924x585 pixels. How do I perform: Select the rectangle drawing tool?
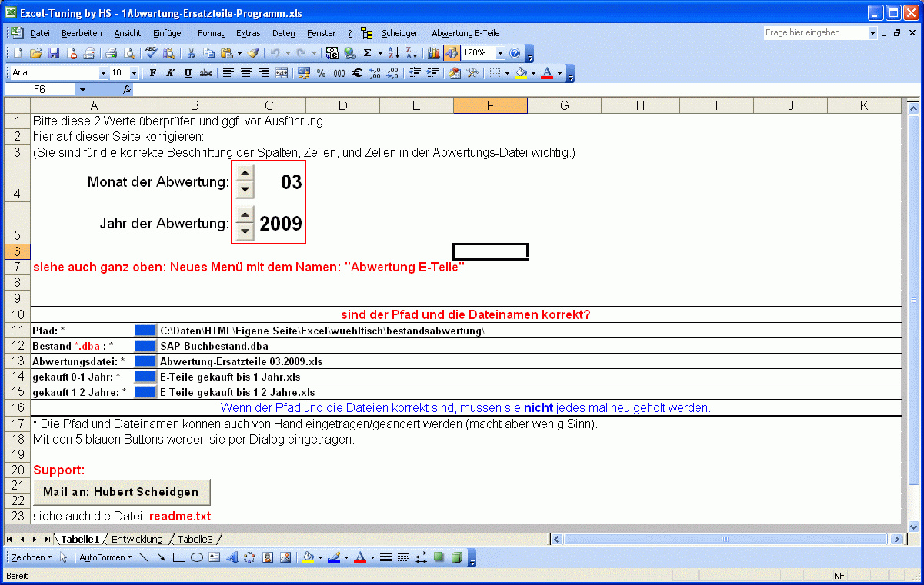click(x=179, y=557)
